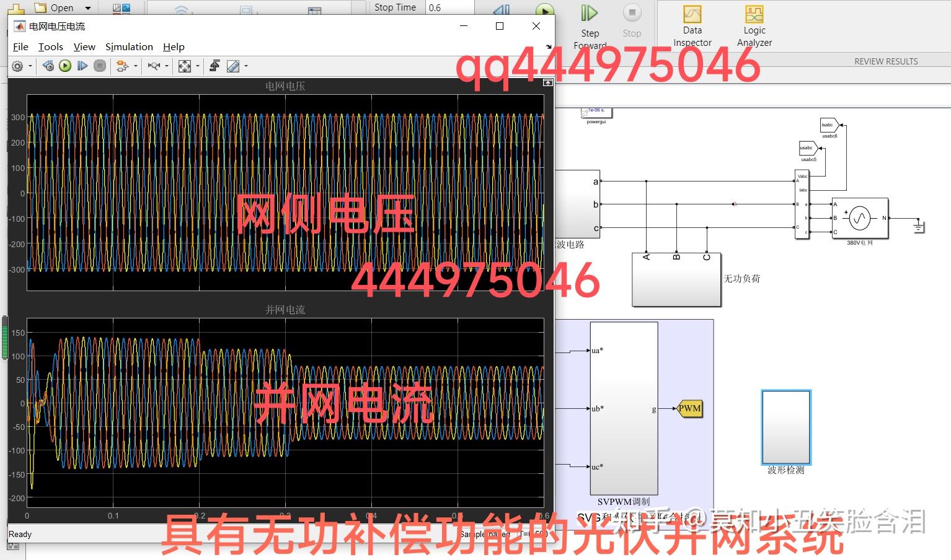This screenshot has height=560, width=951.
Task: Click dock scope arrow at menu bar end
Action: [x=549, y=47]
